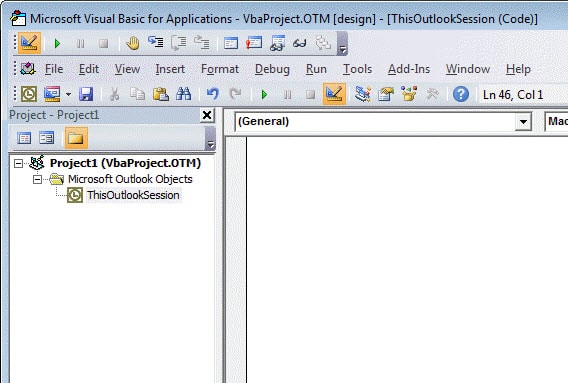Viewport: 568px width, 383px height.
Task: Click the code window margin indicator bar
Action: point(236,260)
